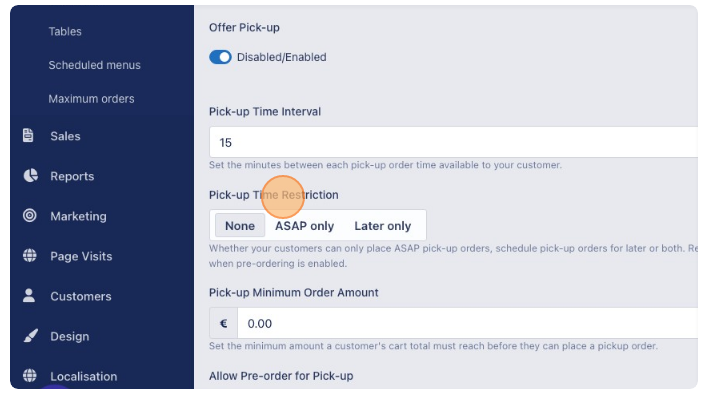This screenshot has width=707, height=399.
Task: Click the Sales document icon
Action: pos(28,135)
